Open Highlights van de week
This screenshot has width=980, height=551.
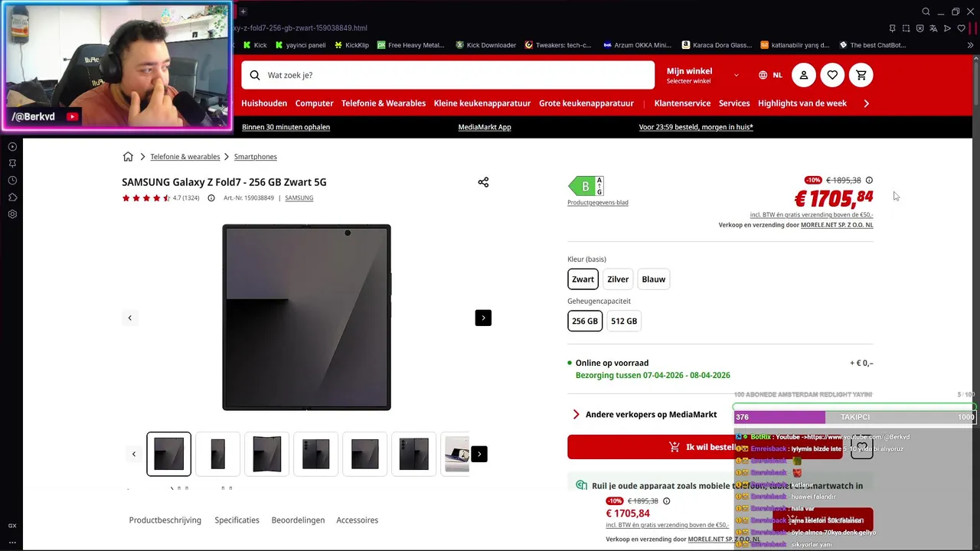[x=802, y=103]
